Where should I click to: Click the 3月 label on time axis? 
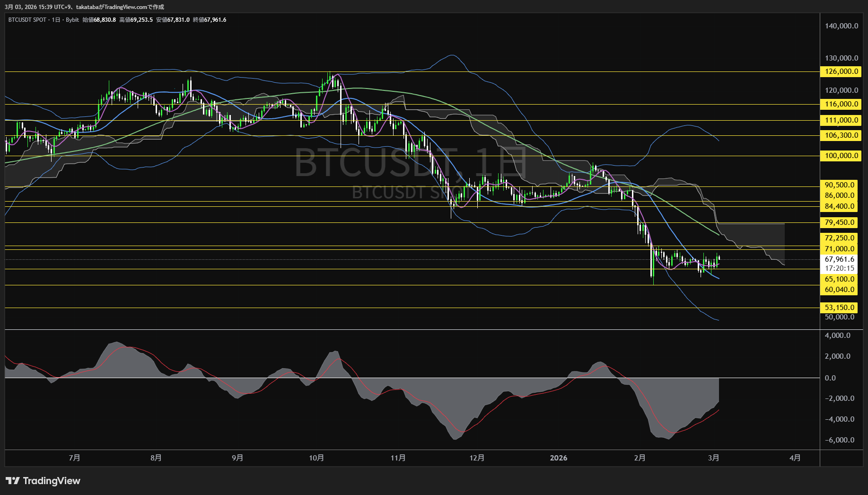714,458
